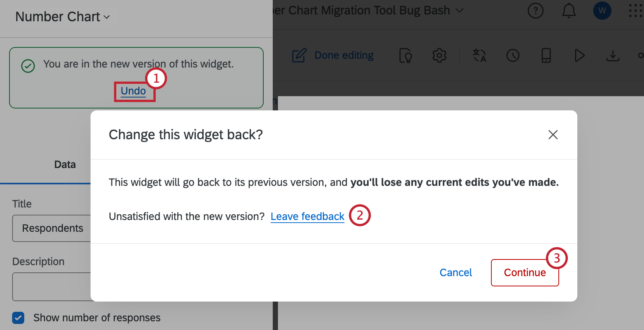Toggle the Show number of responses checkbox
644x330 pixels.
point(18,317)
